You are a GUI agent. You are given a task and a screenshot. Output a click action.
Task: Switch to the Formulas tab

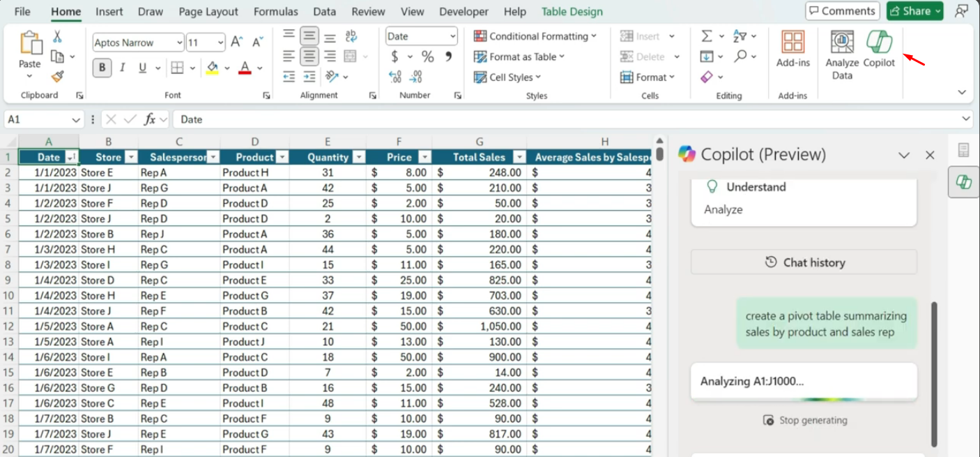point(275,12)
